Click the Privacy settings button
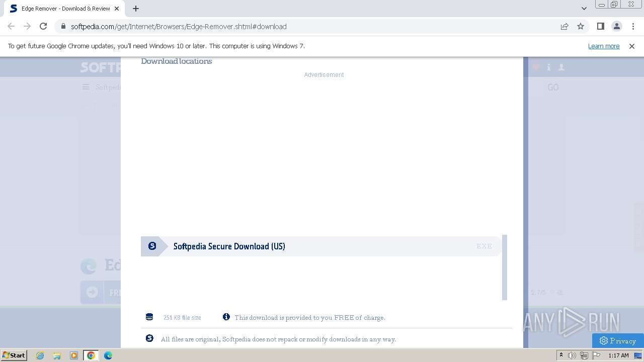The height and width of the screenshot is (362, 644). [618, 341]
